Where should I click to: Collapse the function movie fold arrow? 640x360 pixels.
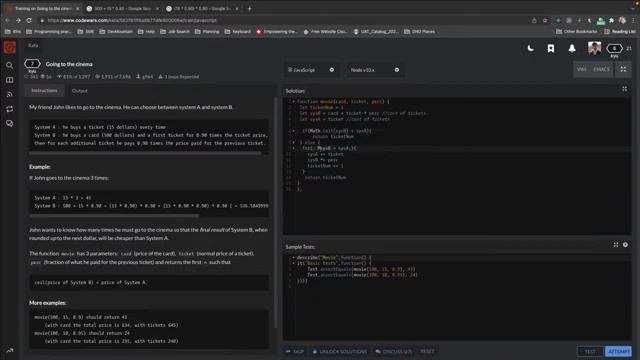[x=293, y=102]
